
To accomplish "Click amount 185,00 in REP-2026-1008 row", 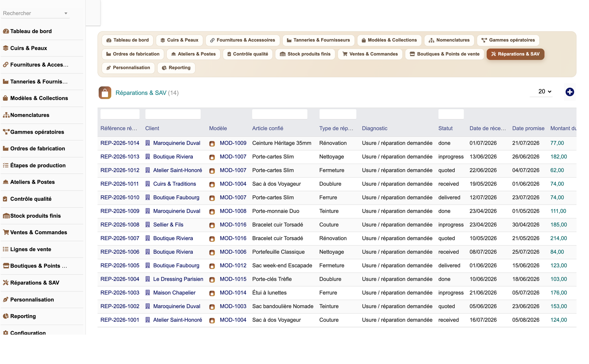I will coord(558,225).
